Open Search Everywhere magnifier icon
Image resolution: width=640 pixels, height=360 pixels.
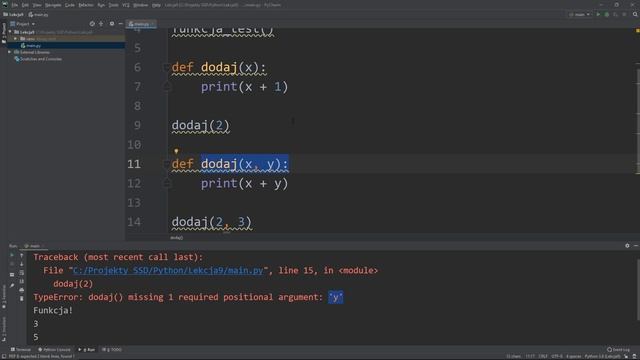pyautogui.click(x=635, y=15)
